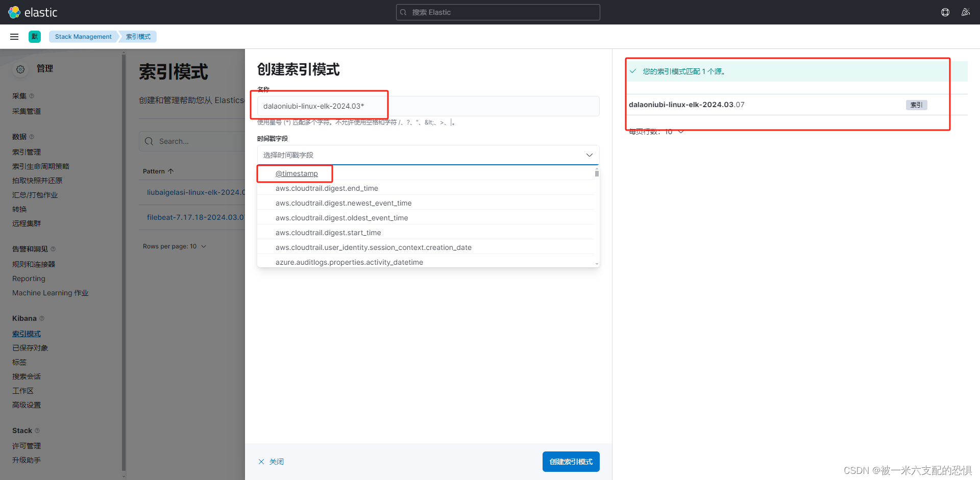The width and height of the screenshot is (980, 480).
Task: Open the green space avatar icon
Action: [35, 37]
